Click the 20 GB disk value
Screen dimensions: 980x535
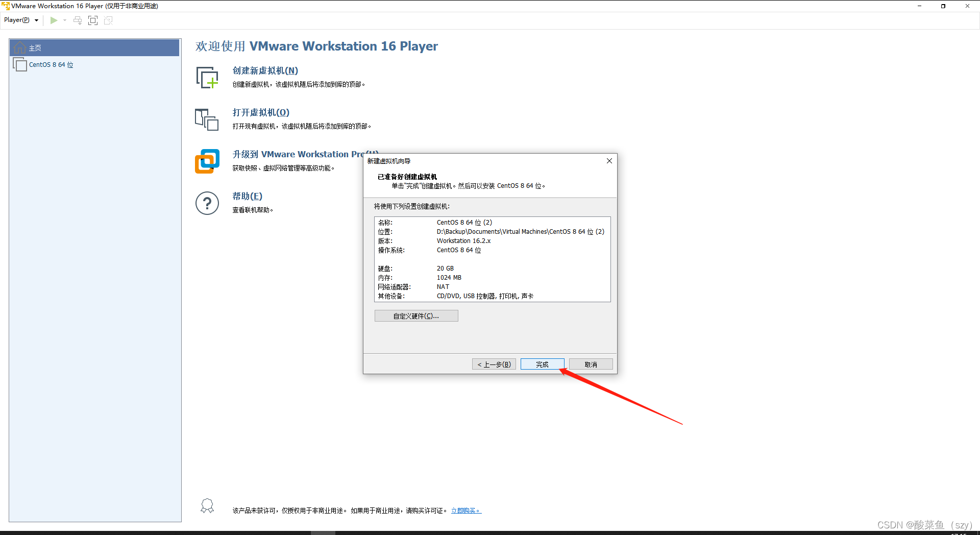[x=445, y=269]
